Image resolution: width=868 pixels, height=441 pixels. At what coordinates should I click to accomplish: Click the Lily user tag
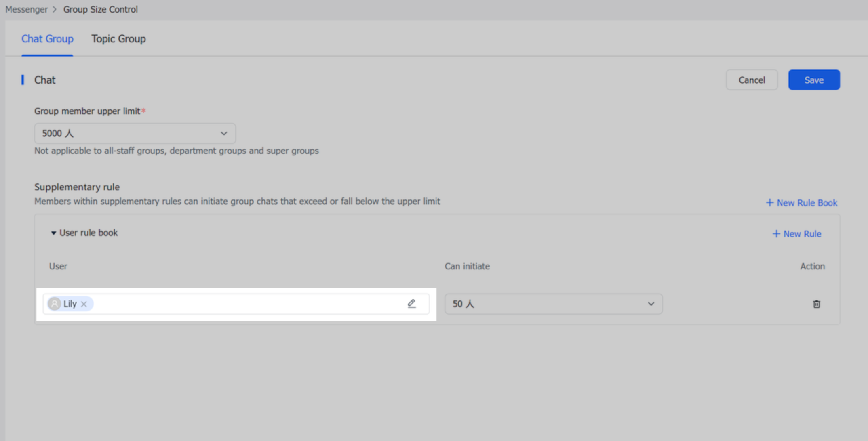click(x=70, y=304)
